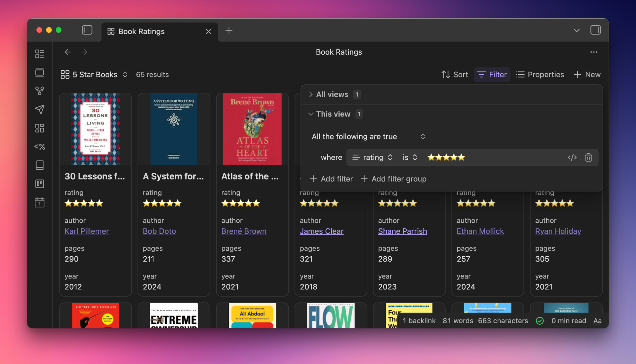636x364 pixels.
Task: Delete the rating filter with trash icon
Action: coord(588,158)
